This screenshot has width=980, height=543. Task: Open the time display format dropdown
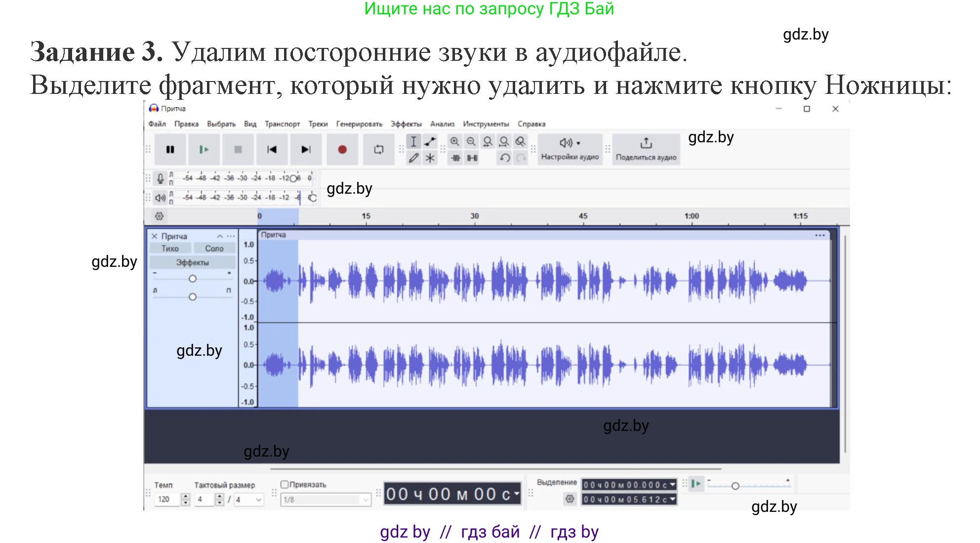point(516,493)
